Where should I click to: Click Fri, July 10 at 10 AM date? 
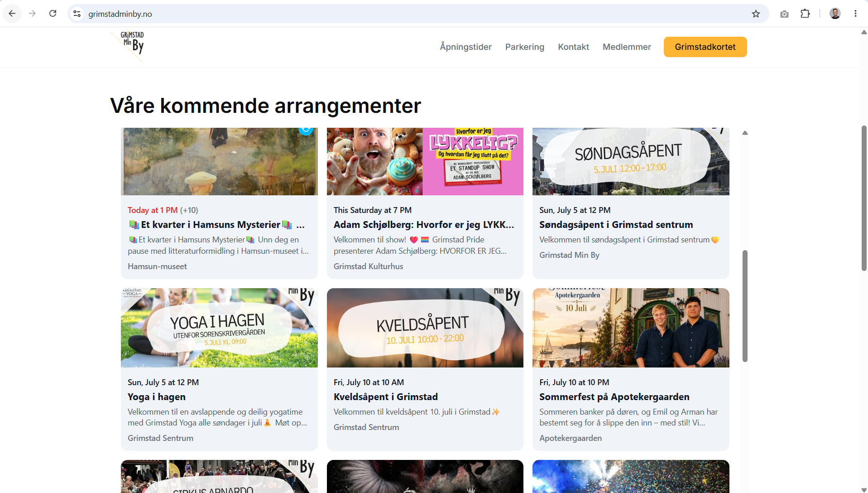pyautogui.click(x=369, y=382)
